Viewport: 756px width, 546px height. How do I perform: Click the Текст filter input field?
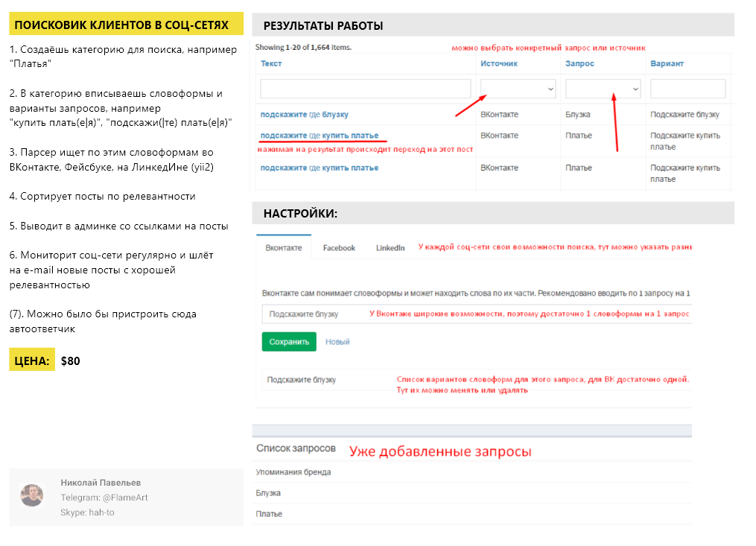point(366,89)
